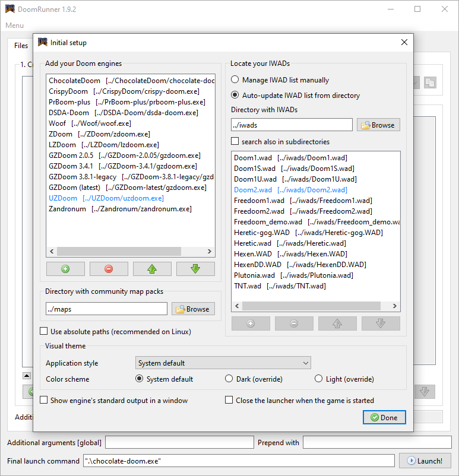Click the copy icon in the main window

click(x=430, y=82)
